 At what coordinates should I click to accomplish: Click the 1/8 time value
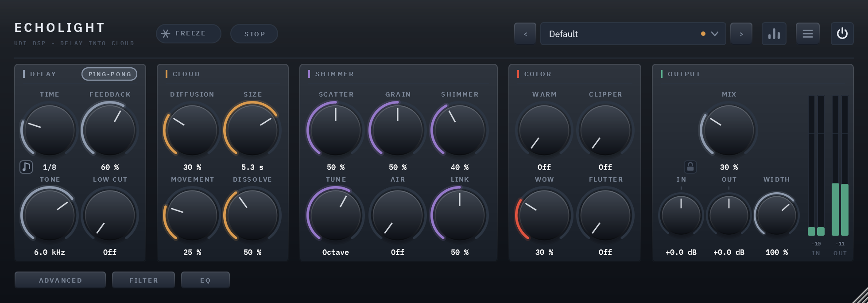pyautogui.click(x=50, y=167)
